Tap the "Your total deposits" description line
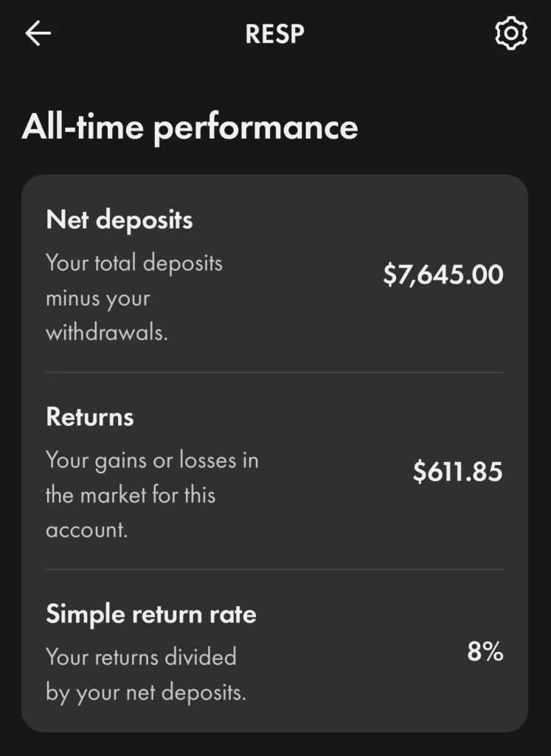Image resolution: width=551 pixels, height=756 pixels. pyautogui.click(x=134, y=263)
